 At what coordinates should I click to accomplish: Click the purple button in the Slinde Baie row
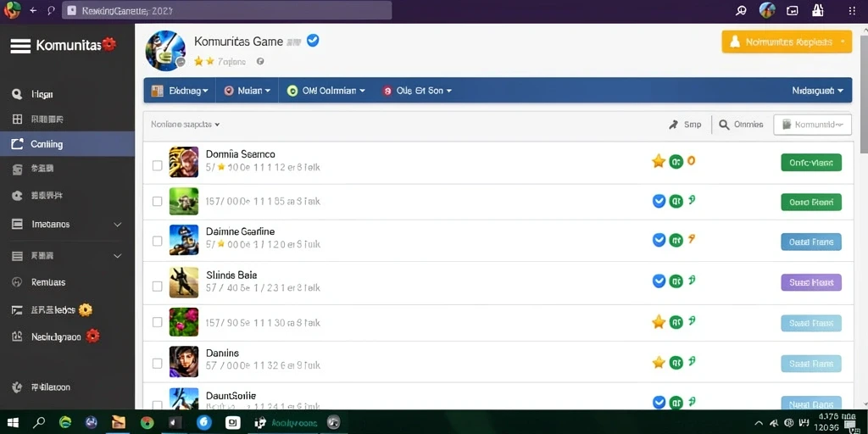click(811, 282)
